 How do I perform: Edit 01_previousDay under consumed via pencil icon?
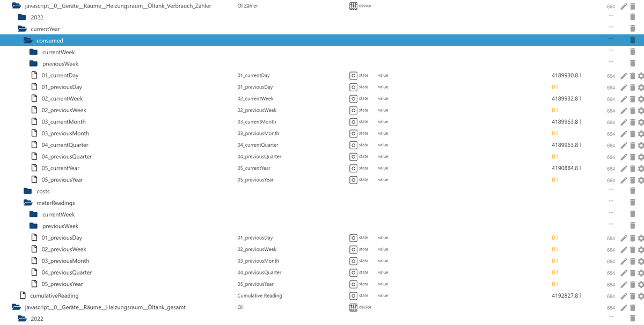[624, 88]
